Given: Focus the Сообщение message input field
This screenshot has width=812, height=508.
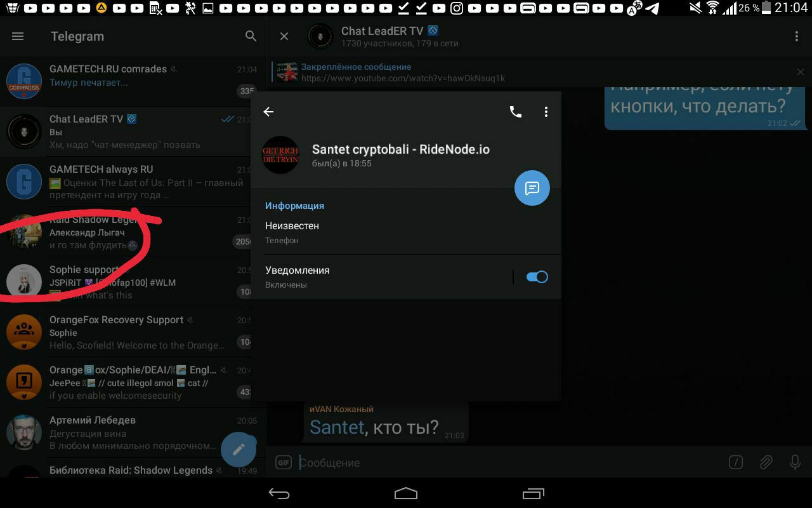Looking at the screenshot, I should [x=507, y=462].
